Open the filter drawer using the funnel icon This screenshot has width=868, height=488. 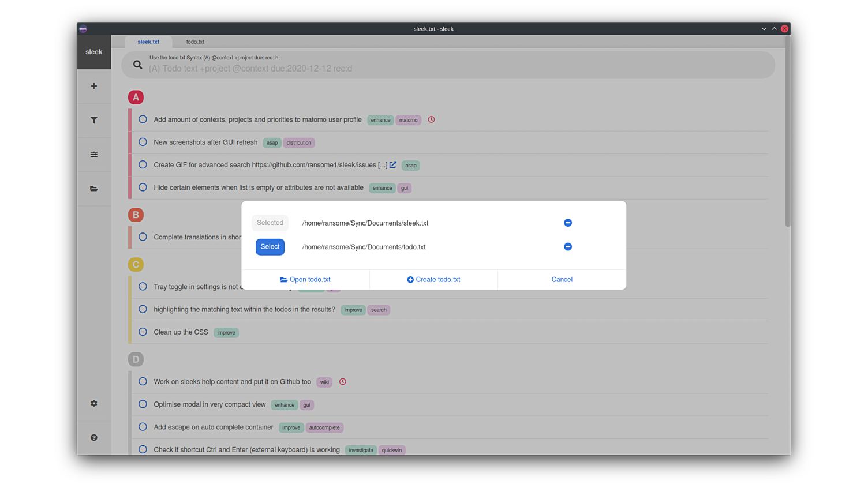point(93,120)
